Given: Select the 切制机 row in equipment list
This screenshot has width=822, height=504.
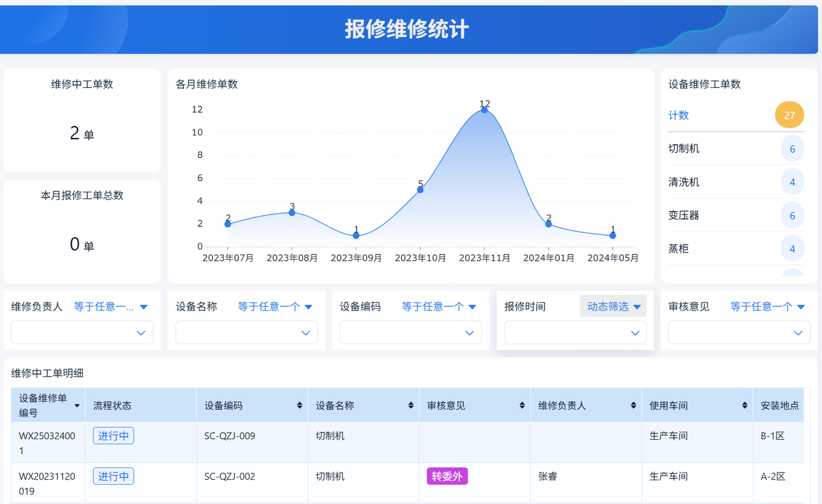Looking at the screenshot, I should click(736, 148).
